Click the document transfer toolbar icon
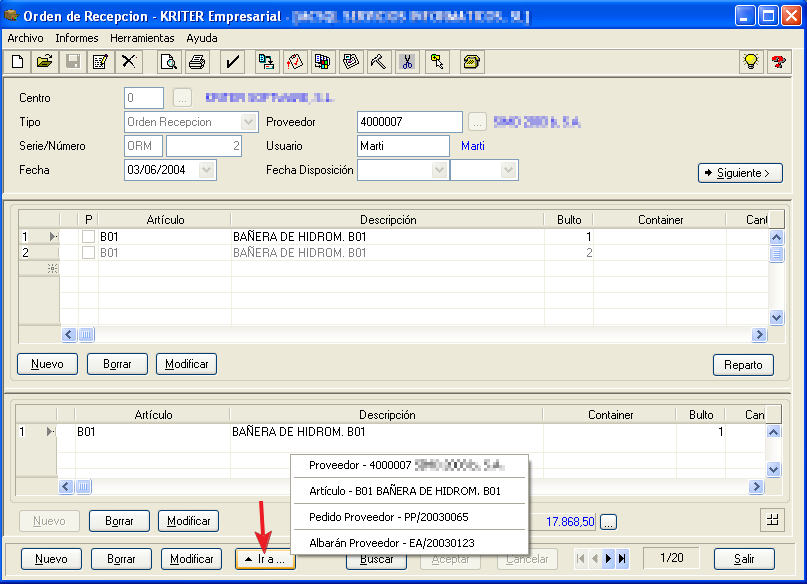 267,62
